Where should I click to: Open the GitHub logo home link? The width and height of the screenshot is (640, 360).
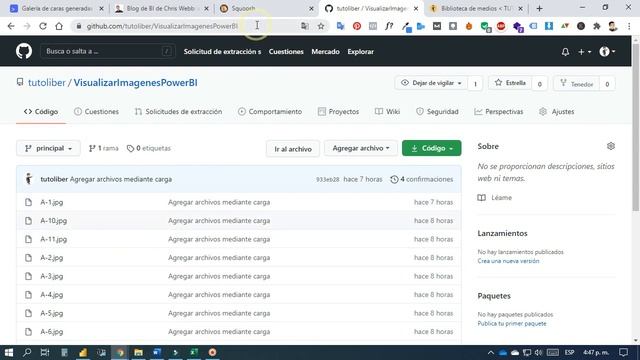click(x=24, y=51)
